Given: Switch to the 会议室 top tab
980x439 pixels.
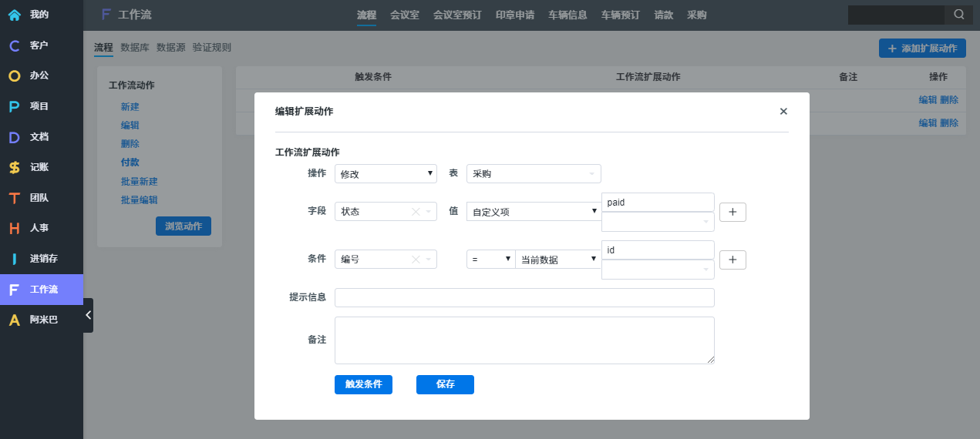Looking at the screenshot, I should click(405, 15).
